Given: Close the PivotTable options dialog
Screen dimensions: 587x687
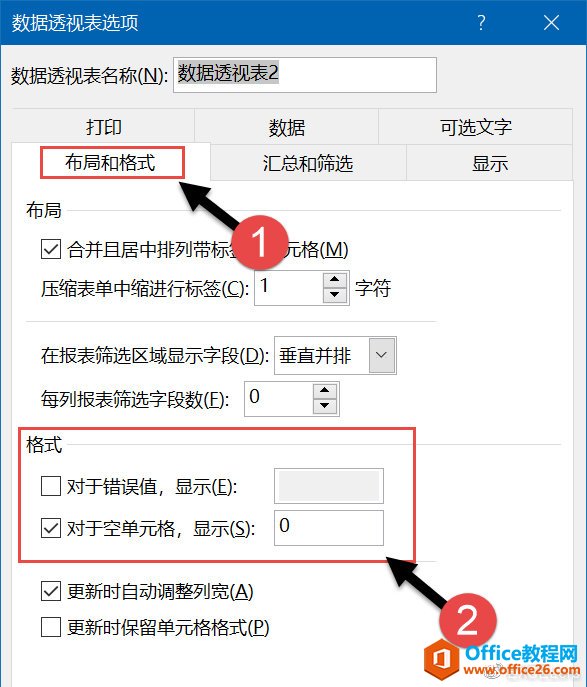Looking at the screenshot, I should click(551, 22).
